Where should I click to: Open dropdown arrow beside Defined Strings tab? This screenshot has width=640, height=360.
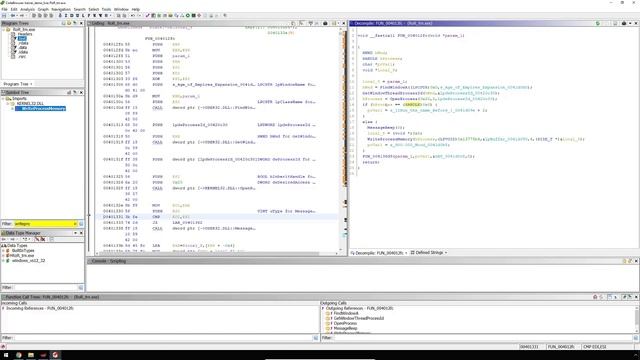[446, 253]
